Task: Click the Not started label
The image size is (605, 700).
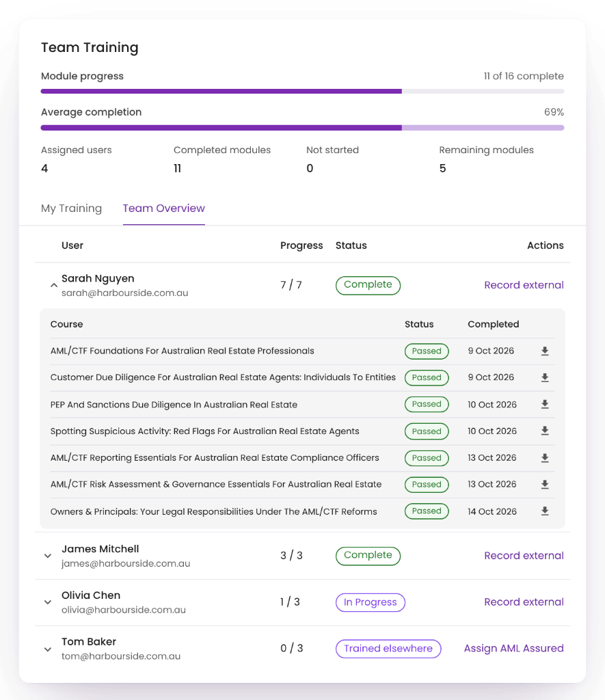Action: 333,150
